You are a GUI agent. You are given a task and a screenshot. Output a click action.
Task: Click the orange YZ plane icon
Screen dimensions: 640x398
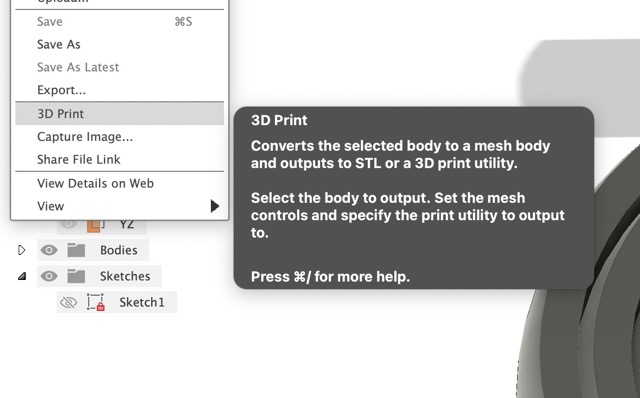point(96,225)
